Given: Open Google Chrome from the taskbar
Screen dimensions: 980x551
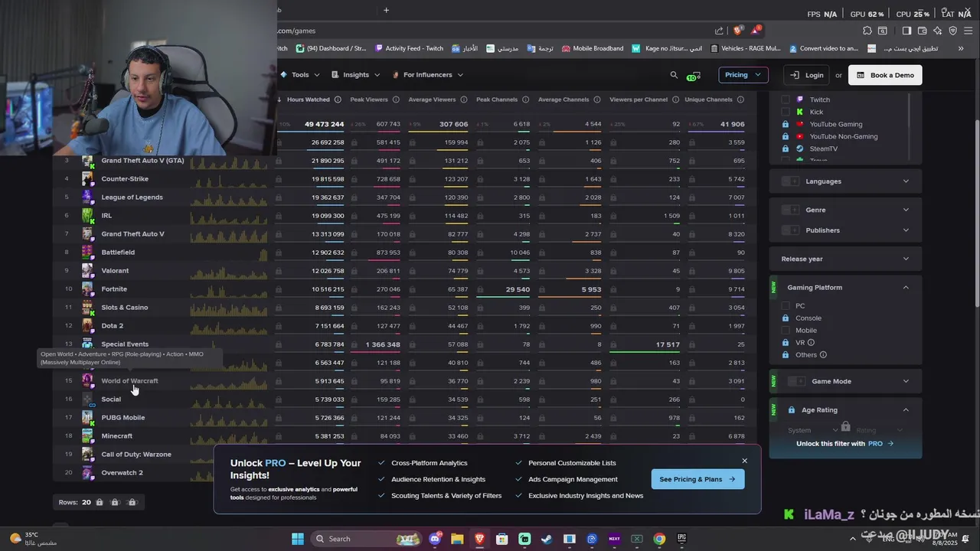Looking at the screenshot, I should (659, 539).
